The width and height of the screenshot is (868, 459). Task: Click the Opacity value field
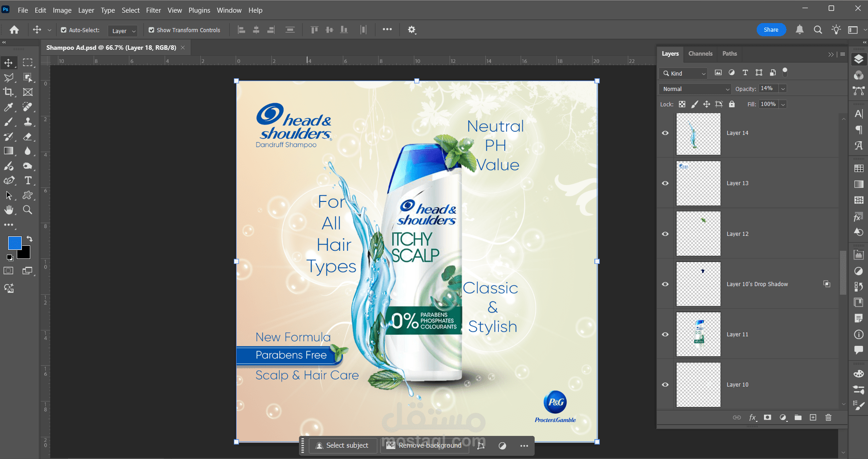click(768, 89)
